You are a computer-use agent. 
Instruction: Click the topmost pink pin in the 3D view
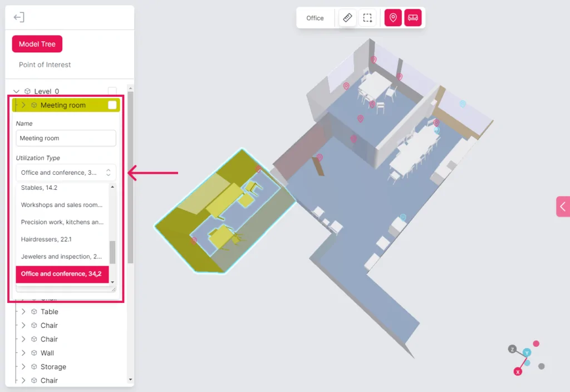(x=374, y=60)
